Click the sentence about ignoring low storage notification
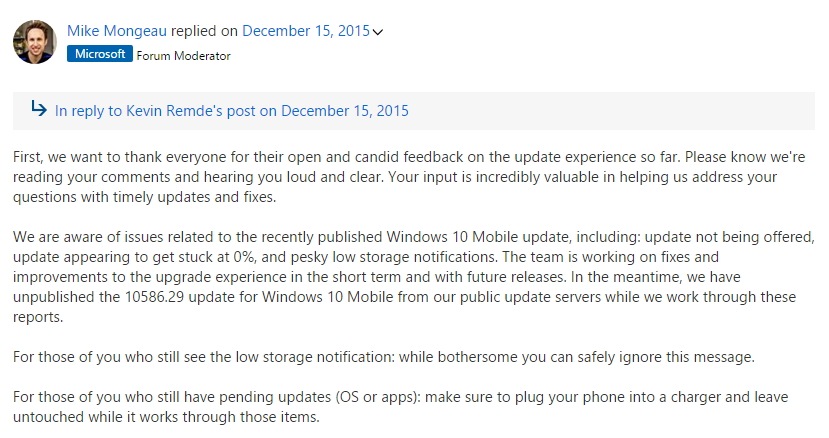 [x=384, y=357]
